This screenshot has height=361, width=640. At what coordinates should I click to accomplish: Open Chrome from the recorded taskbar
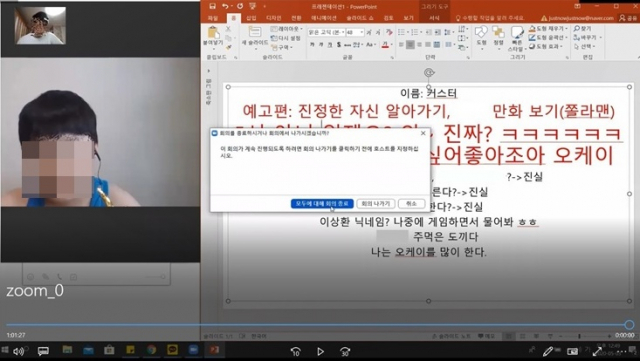(x=151, y=350)
